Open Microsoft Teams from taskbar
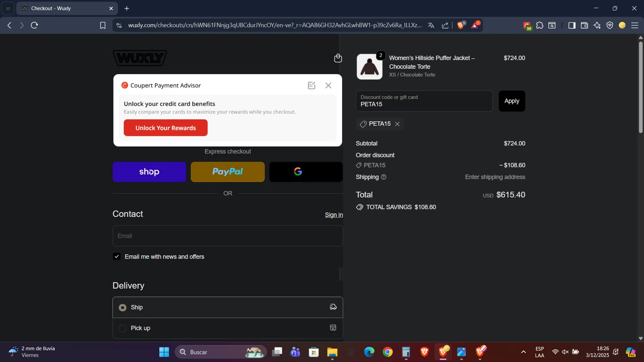Image resolution: width=644 pixels, height=362 pixels. (x=295, y=352)
